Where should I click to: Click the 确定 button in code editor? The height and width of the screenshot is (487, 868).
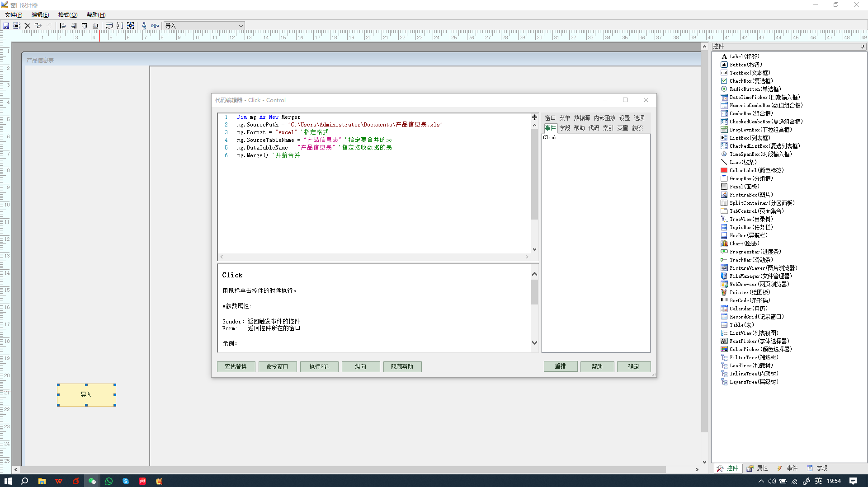pyautogui.click(x=634, y=366)
